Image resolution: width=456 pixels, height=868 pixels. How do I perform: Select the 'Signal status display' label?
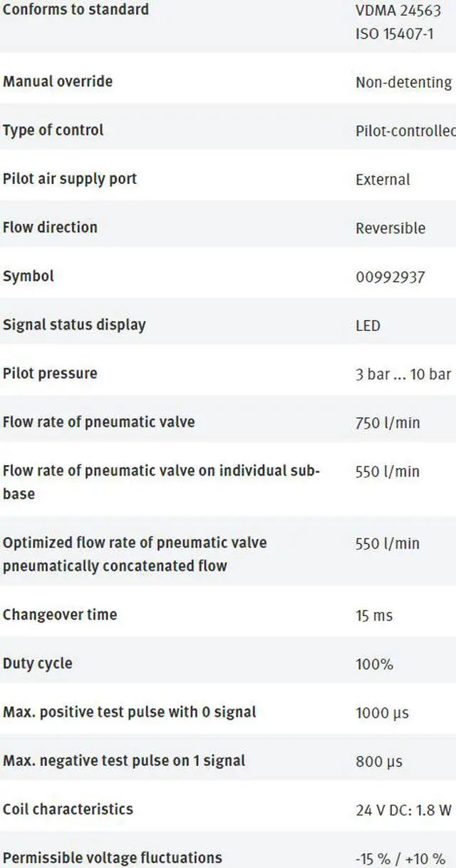pos(74,325)
